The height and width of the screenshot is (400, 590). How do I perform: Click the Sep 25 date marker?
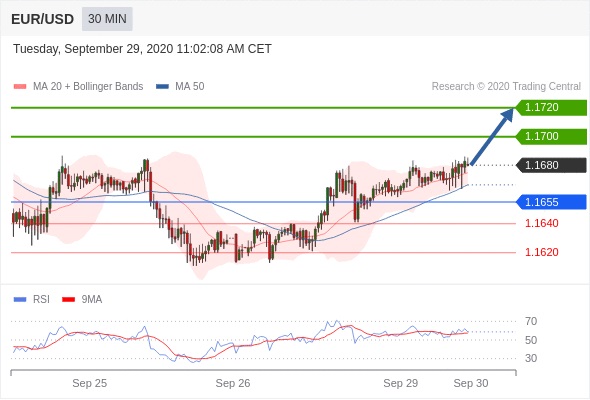90,383
